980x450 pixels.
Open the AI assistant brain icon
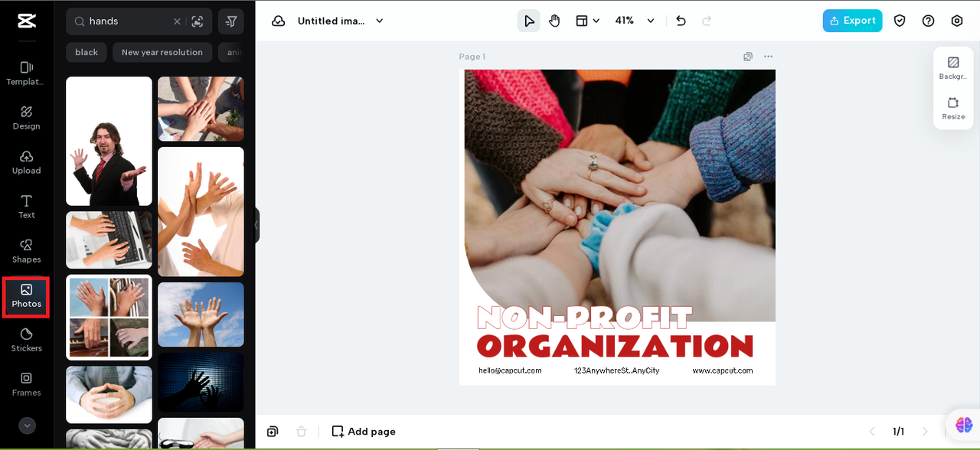[x=964, y=425]
